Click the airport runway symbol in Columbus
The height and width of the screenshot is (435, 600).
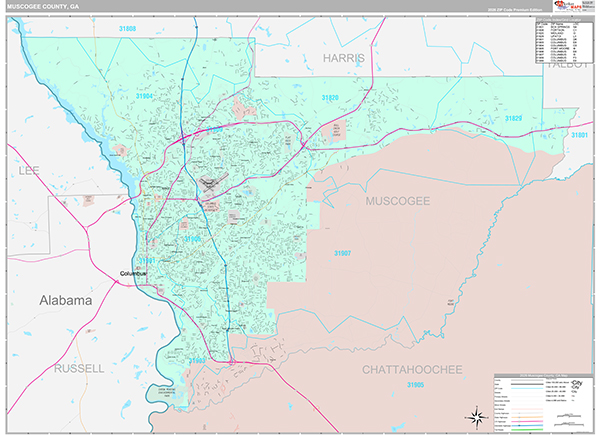(x=214, y=183)
